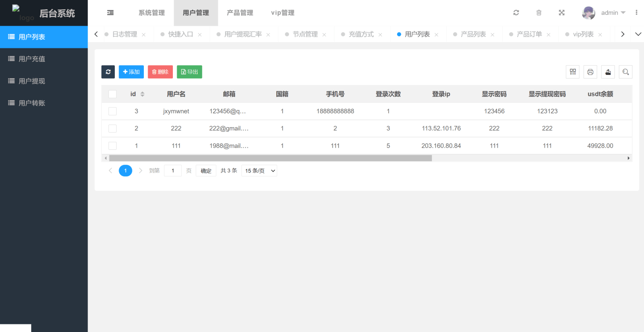Toggle the select-all checkbox in table header
The width and height of the screenshot is (644, 332).
[112, 94]
